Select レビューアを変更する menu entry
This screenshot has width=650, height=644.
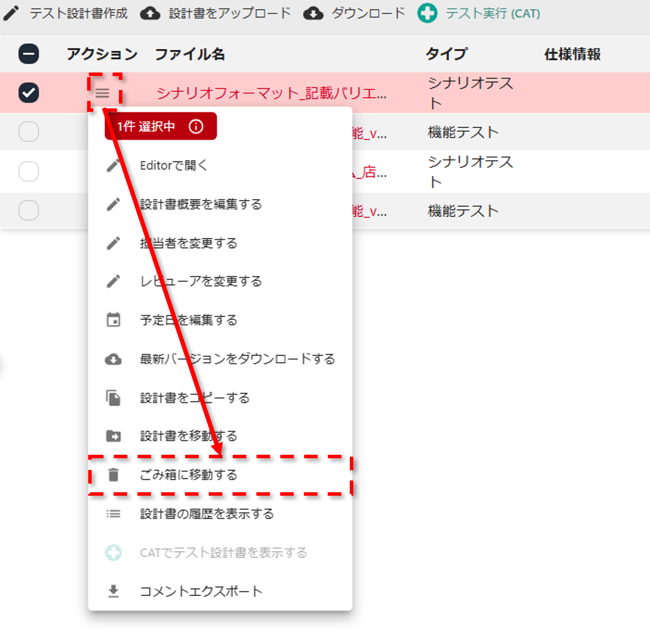point(220,281)
